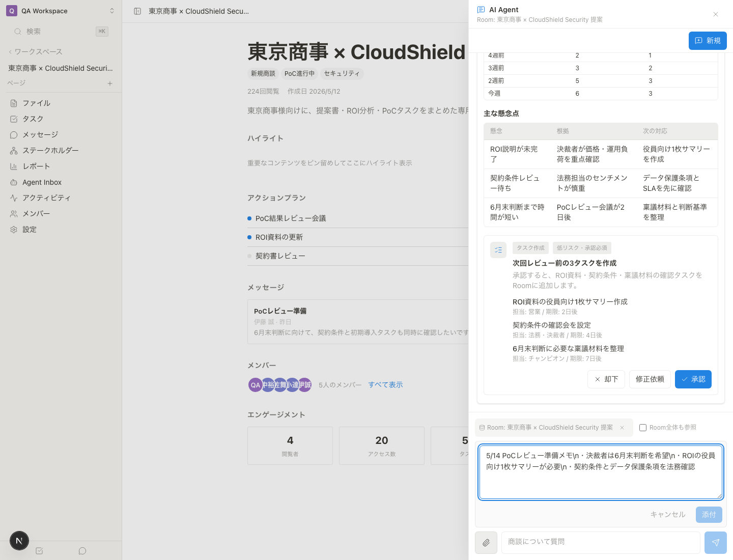Focus the 検索 search field

[61, 32]
